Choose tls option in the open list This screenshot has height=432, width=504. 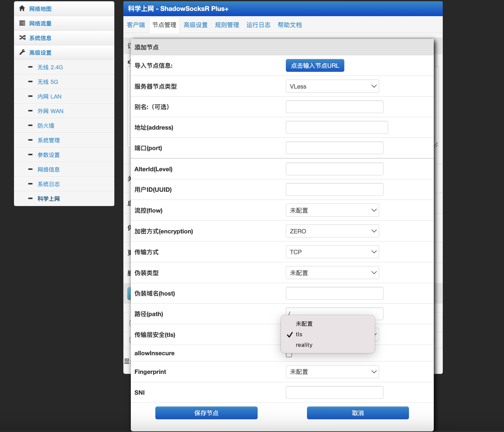328,334
